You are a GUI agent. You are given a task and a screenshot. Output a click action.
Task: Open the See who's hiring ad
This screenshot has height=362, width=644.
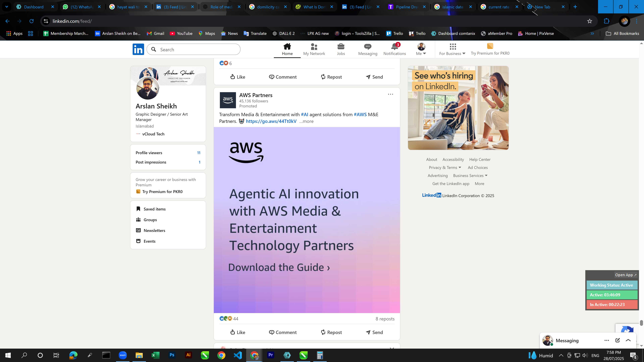coord(458,108)
